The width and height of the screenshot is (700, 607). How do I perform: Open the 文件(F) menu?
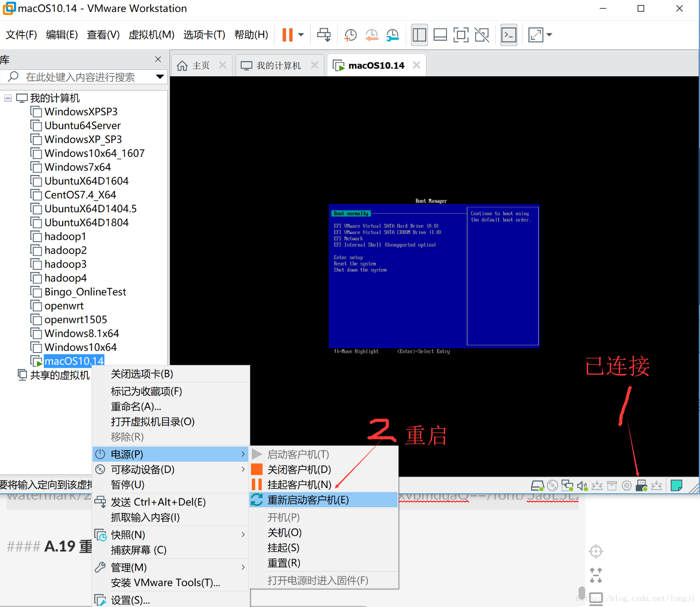point(21,35)
